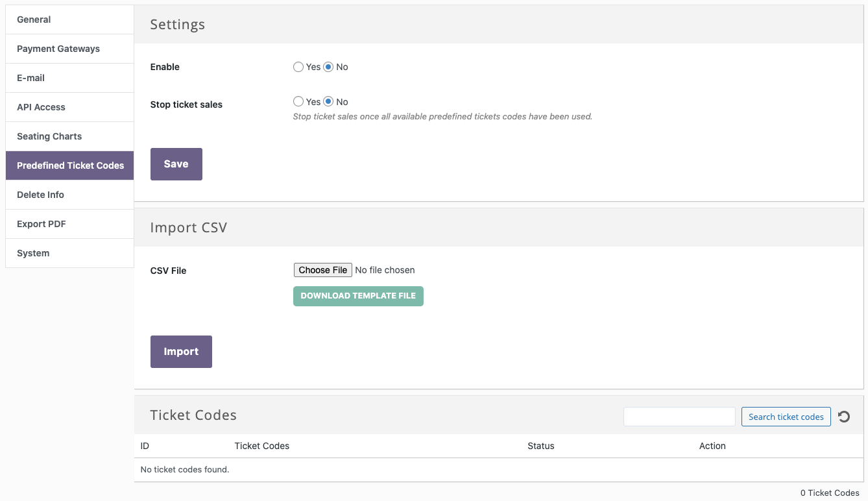Go to the API Access section
This screenshot has height=501, width=868.
tap(41, 107)
